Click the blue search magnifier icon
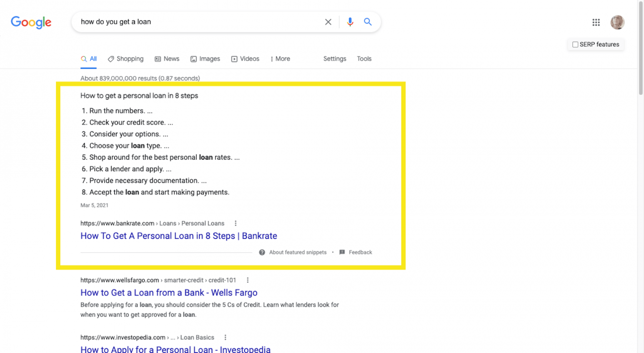Screen dimensions: 644x353 [x=368, y=22]
